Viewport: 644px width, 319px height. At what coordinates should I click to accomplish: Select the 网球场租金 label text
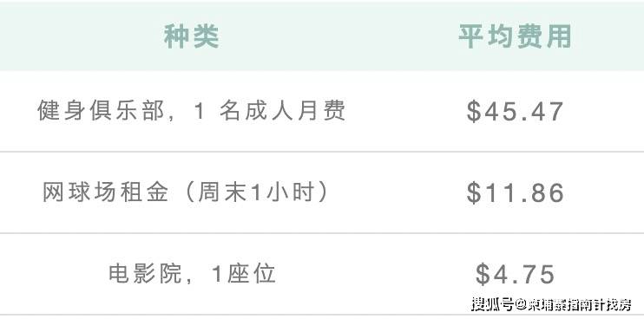(x=106, y=192)
